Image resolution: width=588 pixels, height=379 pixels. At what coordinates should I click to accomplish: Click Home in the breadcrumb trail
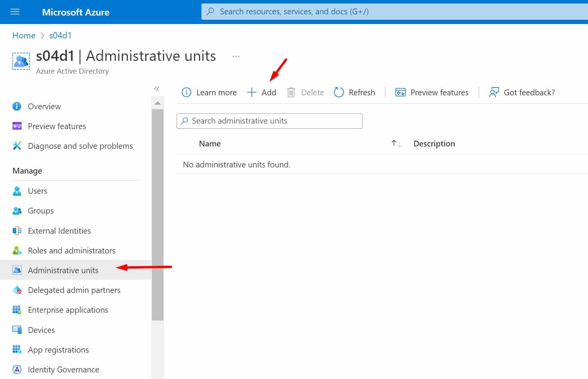click(24, 35)
